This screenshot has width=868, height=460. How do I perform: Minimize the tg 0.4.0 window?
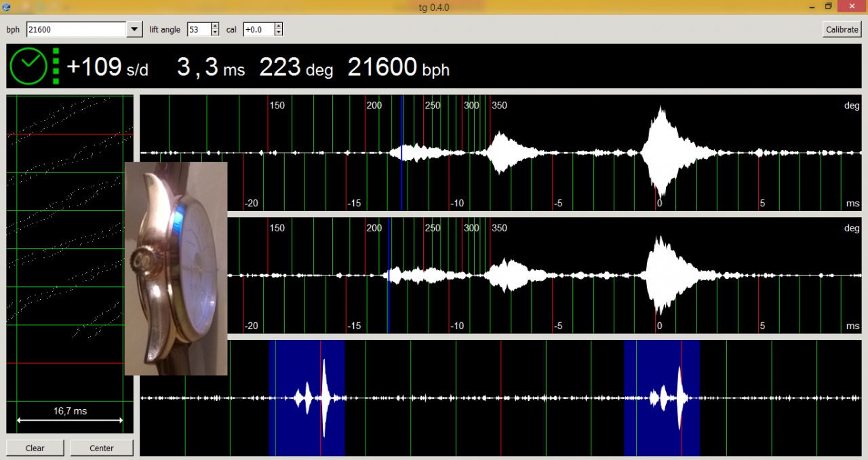point(810,7)
